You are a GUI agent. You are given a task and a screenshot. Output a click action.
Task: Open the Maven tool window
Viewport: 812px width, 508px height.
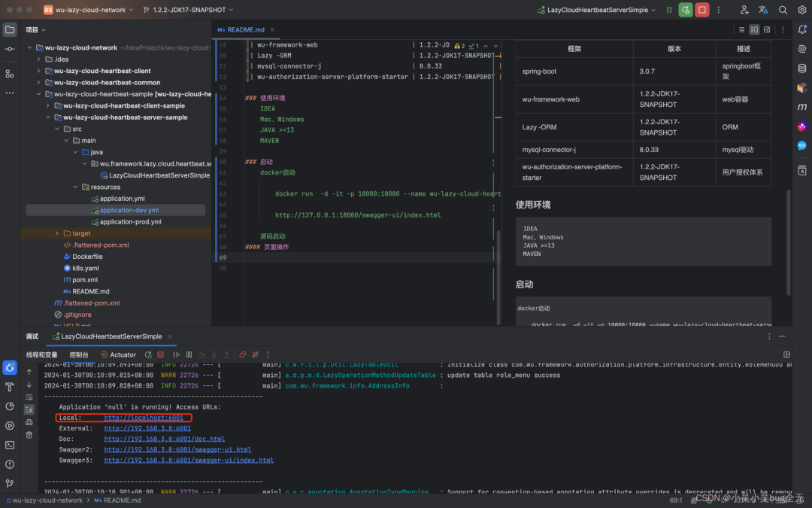point(802,107)
